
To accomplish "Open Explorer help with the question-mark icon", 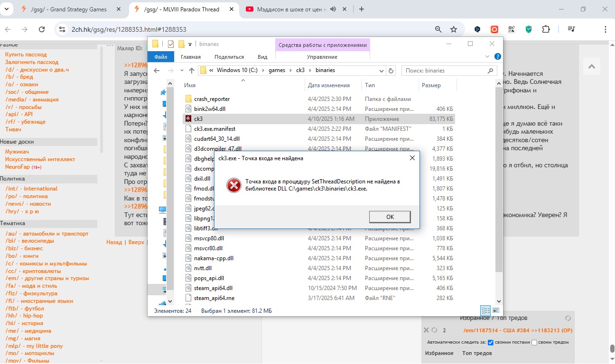I will 498,56.
